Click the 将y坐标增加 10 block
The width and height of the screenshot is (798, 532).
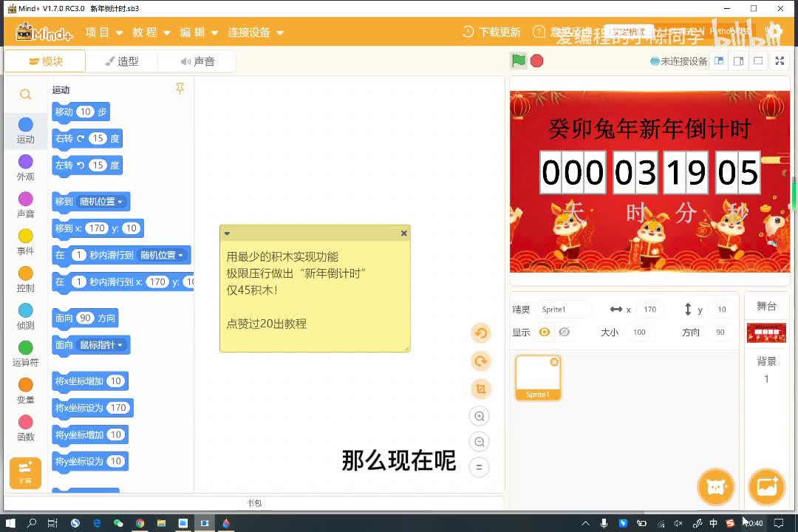tap(90, 434)
